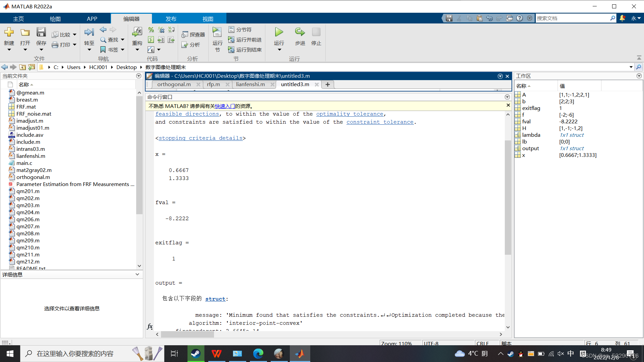Click the 快速入门 getting started link
This screenshot has width=644, height=362.
click(x=225, y=106)
